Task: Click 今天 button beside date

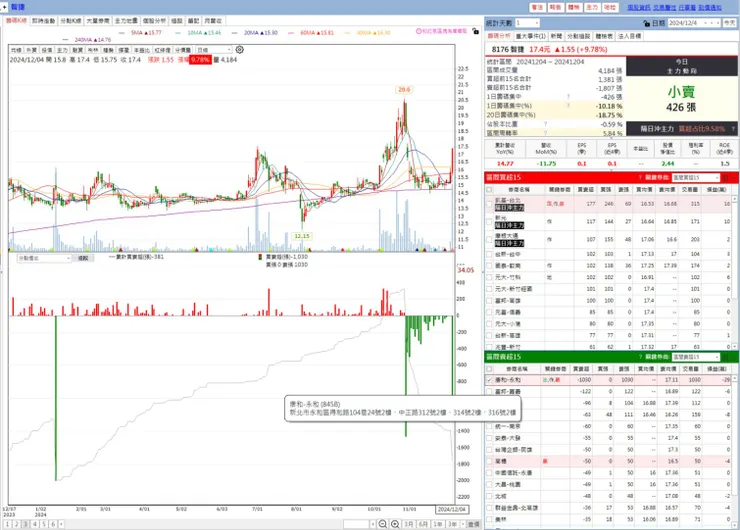Action: [x=730, y=23]
